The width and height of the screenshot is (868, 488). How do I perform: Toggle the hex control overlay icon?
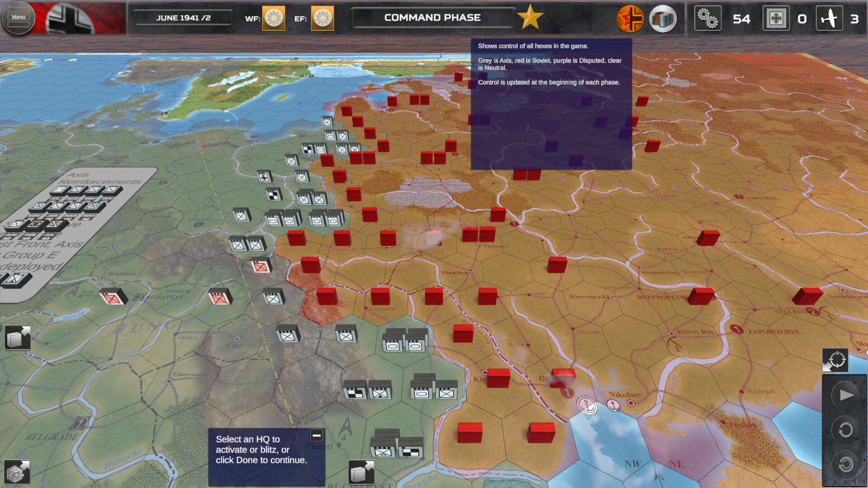630,19
